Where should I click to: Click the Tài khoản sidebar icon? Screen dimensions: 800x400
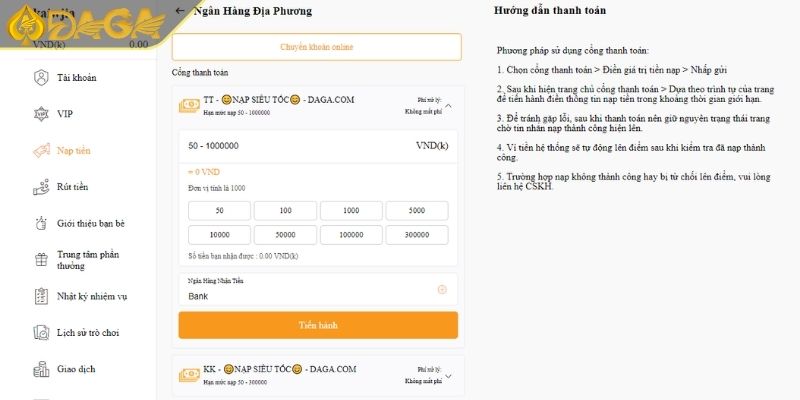click(40, 77)
